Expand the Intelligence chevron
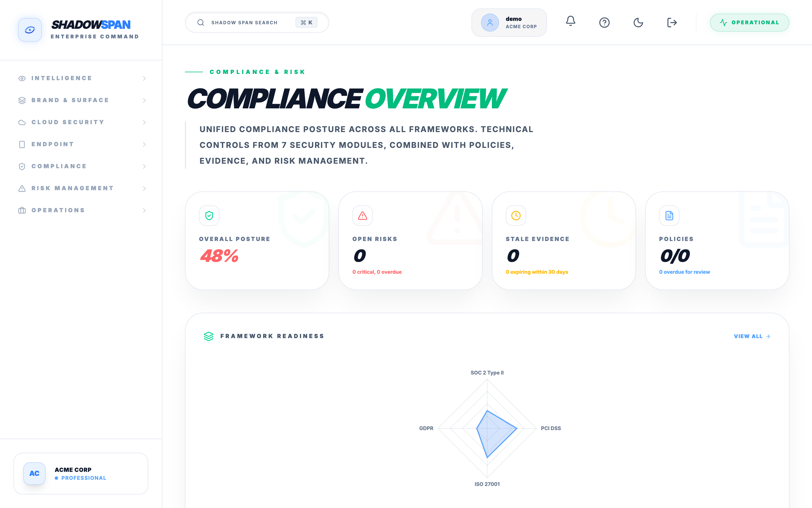The width and height of the screenshot is (812, 508). 144,78
